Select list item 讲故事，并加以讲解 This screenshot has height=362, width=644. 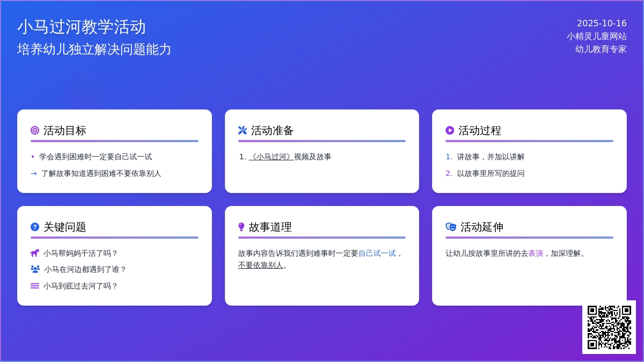491,157
